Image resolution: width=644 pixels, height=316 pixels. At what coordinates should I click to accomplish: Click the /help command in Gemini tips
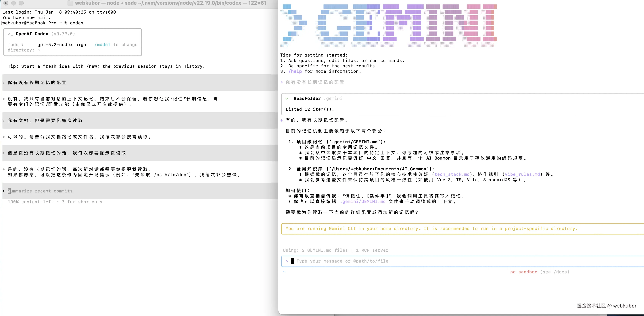point(295,71)
